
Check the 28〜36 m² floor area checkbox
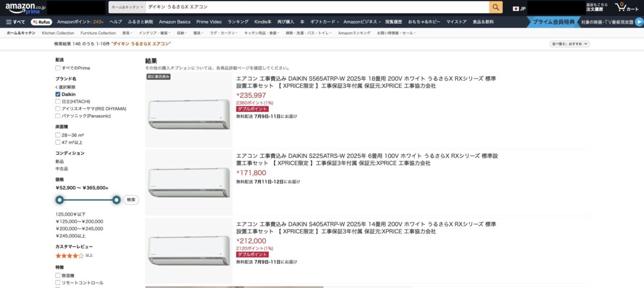pos(58,135)
